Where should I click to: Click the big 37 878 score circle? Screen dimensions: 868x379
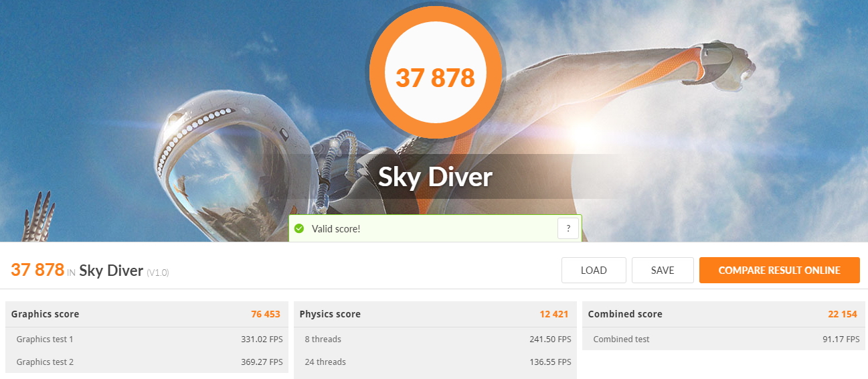coord(435,72)
